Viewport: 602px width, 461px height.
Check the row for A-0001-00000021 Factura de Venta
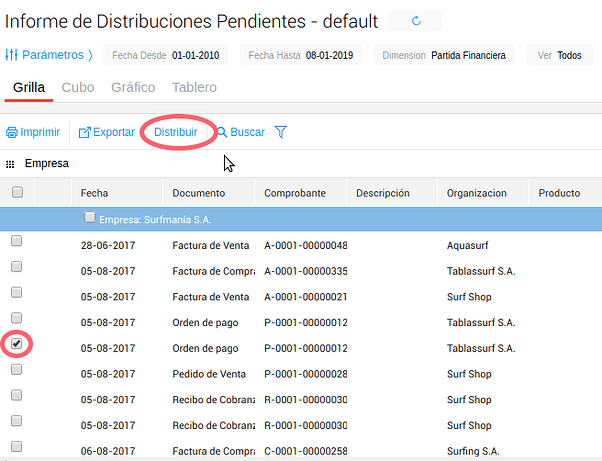[17, 292]
